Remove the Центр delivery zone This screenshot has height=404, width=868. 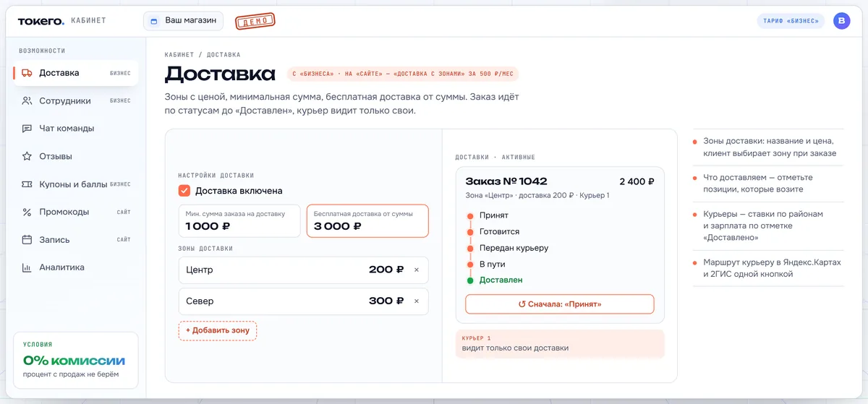tap(417, 270)
